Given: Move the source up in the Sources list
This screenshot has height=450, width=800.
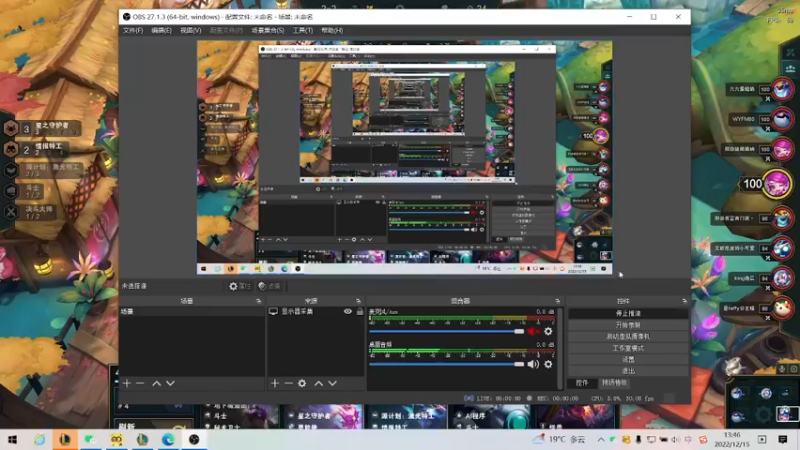Looking at the screenshot, I should (319, 383).
